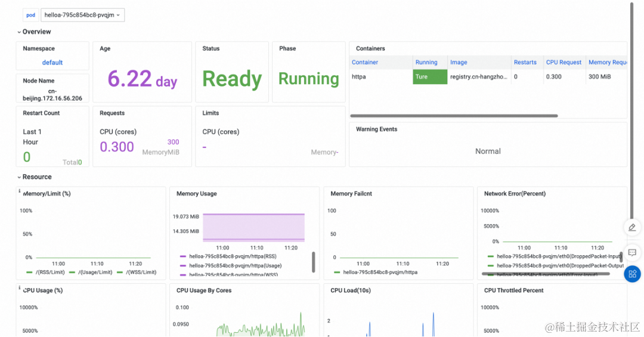Image resolution: width=644 pixels, height=337 pixels.
Task: Toggle httpa(Usage) series in Memory Usage legend
Action: coord(231,266)
